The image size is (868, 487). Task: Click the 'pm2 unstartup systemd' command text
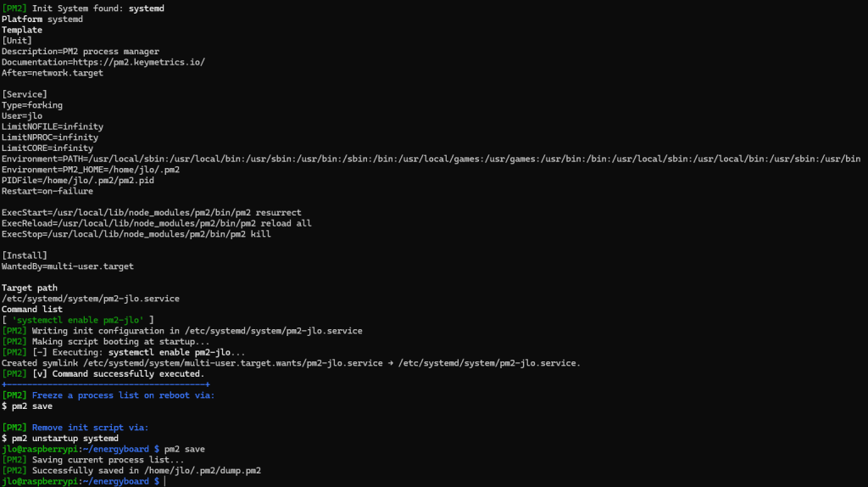coord(64,439)
